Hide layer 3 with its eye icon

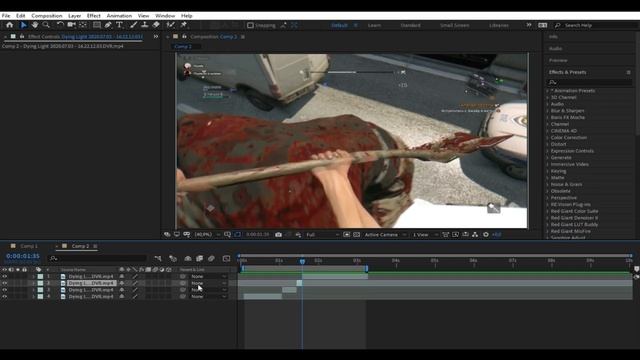[x=5, y=290]
